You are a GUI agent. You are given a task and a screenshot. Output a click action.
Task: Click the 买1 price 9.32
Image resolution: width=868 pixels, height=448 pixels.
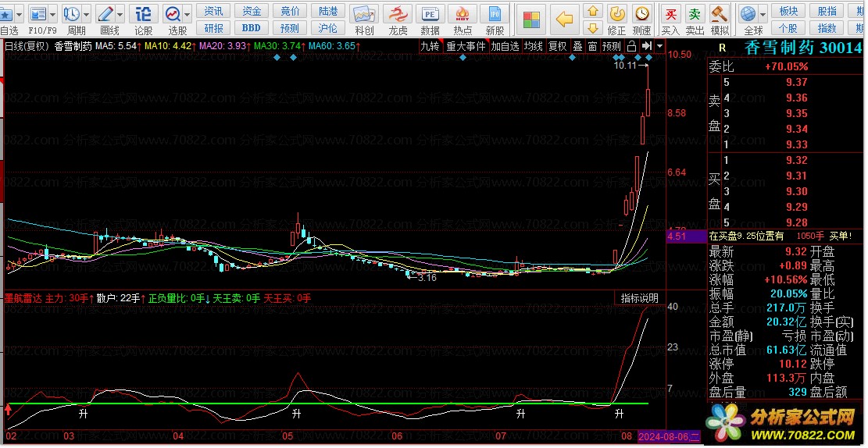797,161
